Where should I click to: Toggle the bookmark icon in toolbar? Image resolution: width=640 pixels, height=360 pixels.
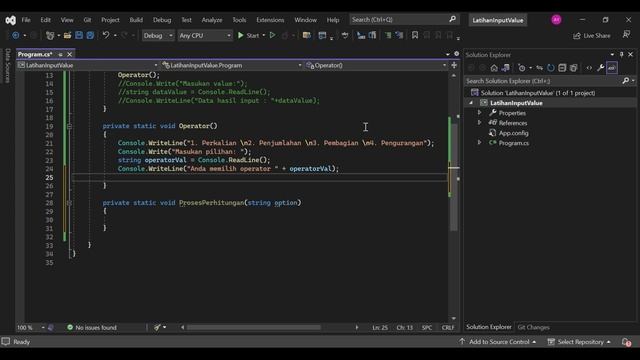pyautogui.click(x=415, y=36)
